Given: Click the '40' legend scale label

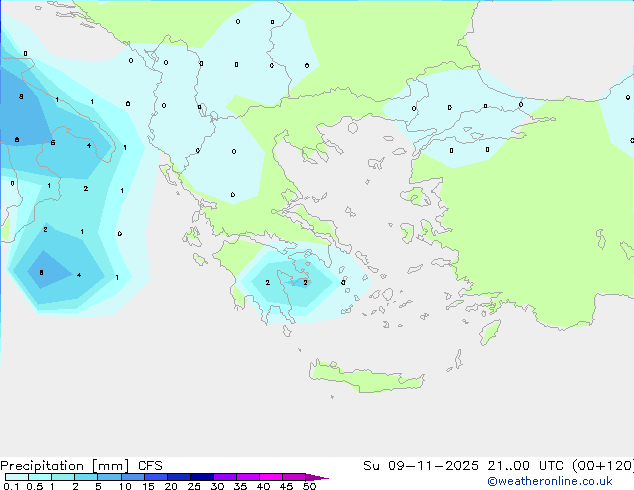Looking at the screenshot, I should tap(263, 486).
